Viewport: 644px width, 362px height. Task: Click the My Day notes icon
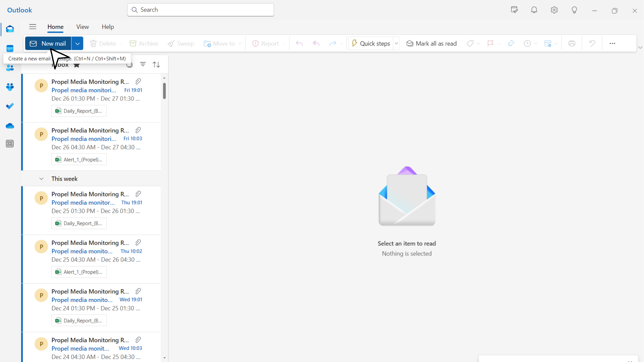tap(514, 10)
